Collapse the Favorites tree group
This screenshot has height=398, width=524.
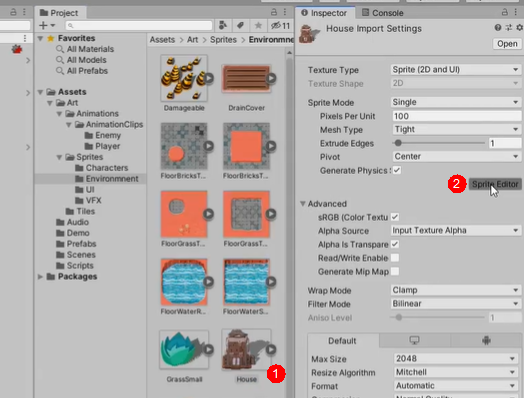[x=40, y=38]
